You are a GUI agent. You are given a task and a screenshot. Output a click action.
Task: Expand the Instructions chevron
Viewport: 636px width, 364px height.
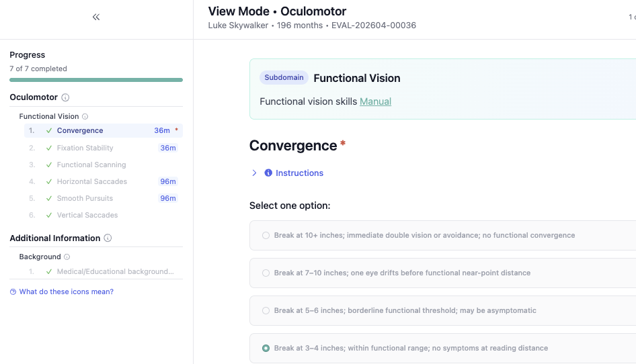(x=254, y=173)
